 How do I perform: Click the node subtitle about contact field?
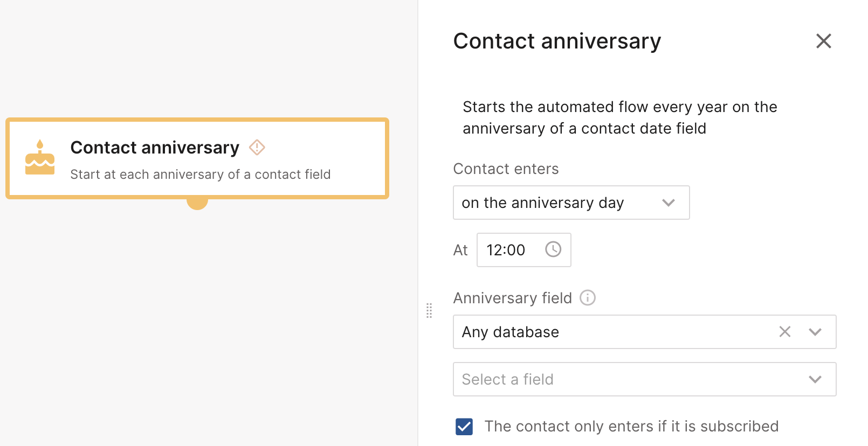(x=200, y=175)
